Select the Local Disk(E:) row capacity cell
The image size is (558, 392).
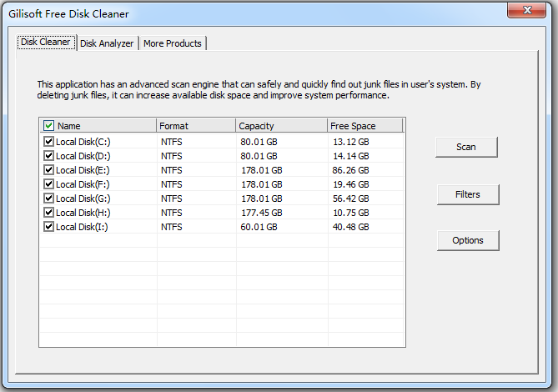(x=262, y=170)
